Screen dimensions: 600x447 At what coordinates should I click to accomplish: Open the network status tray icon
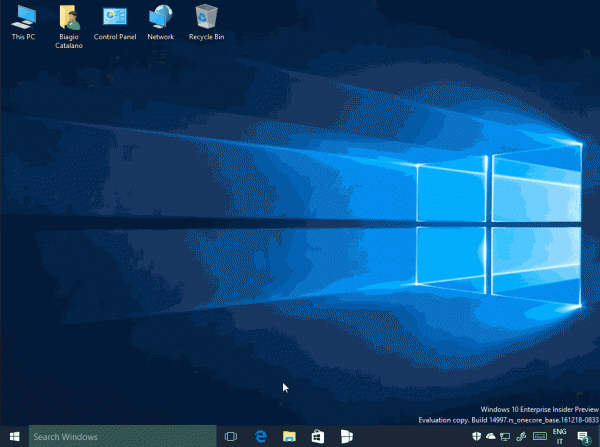[505, 436]
